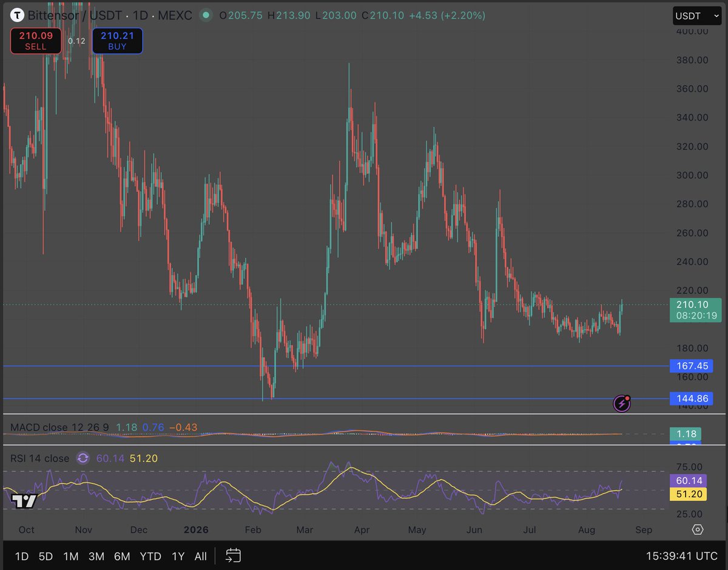This screenshot has width=728, height=570.
Task: Select the 3M date range
Action: [x=96, y=556]
